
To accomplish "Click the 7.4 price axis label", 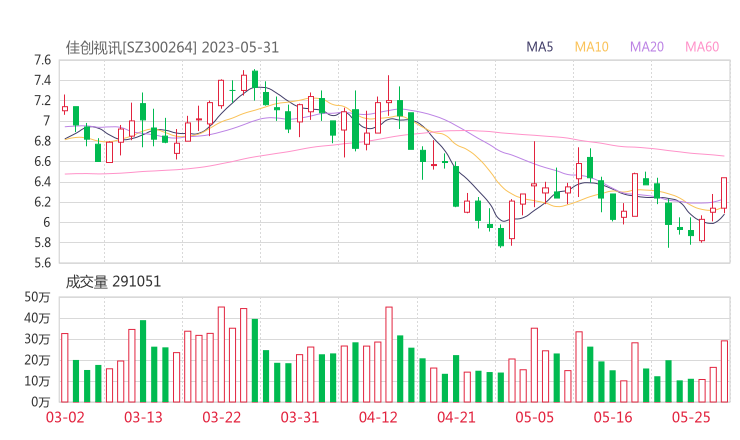I will [x=42, y=80].
